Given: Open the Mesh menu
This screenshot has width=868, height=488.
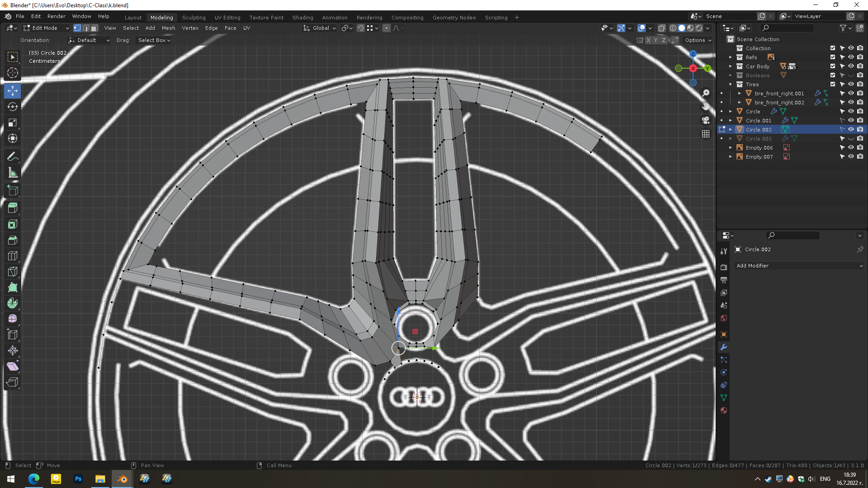Looking at the screenshot, I should pyautogui.click(x=168, y=28).
